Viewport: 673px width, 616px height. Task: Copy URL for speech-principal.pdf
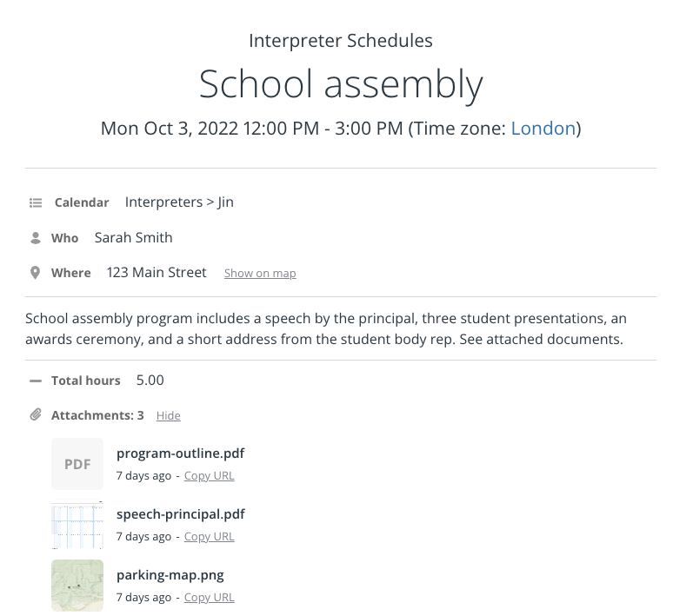(x=209, y=537)
